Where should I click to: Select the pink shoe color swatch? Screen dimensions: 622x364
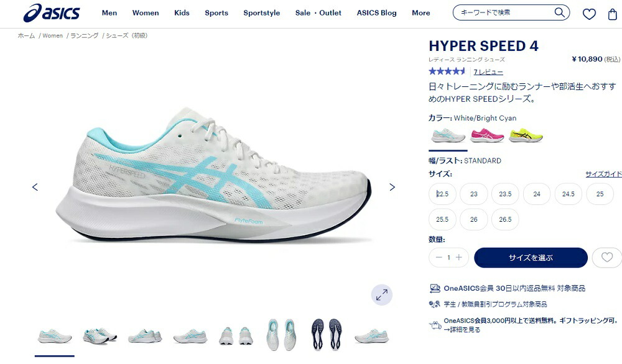pos(487,135)
